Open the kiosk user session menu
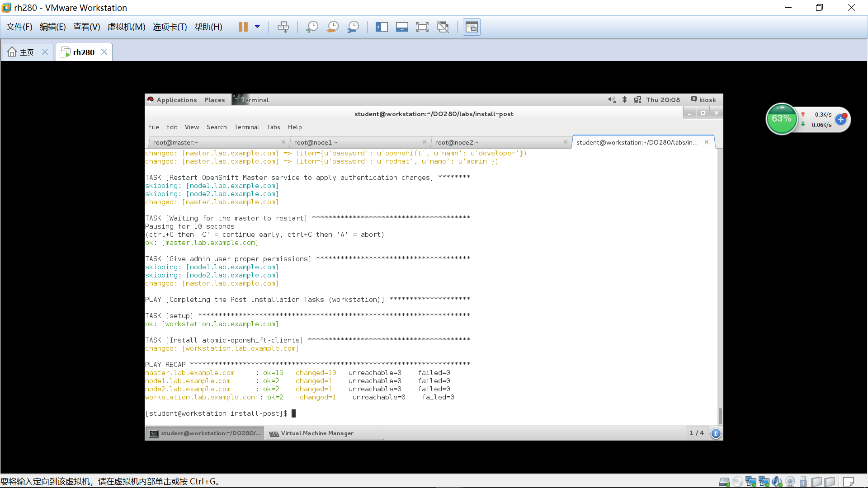Screen dimensions: 868x488 coord(703,99)
